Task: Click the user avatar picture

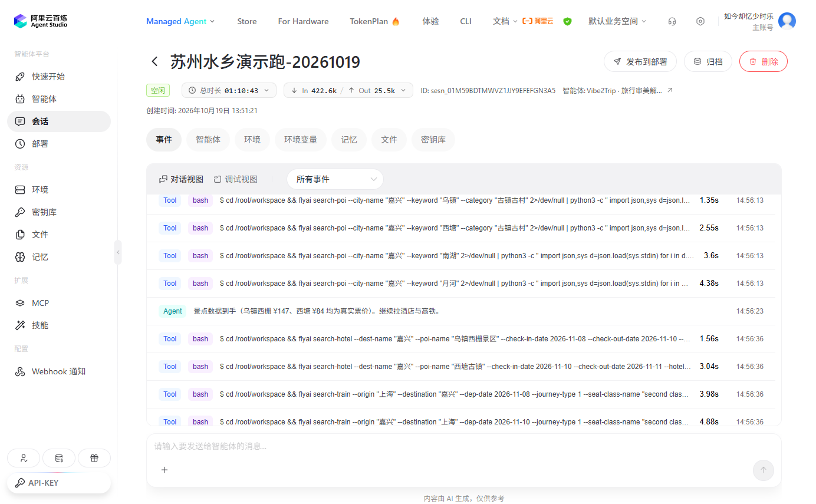Action: 787,21
